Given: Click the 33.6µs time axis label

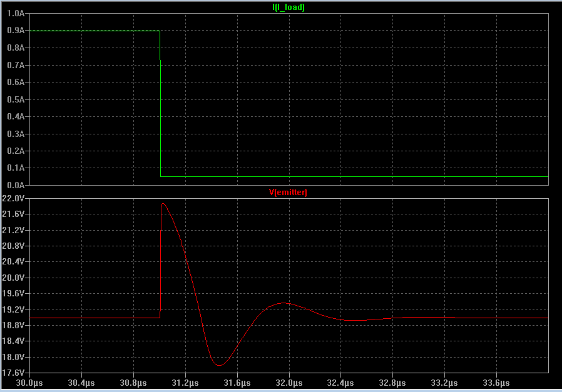Looking at the screenshot, I should click(496, 383).
